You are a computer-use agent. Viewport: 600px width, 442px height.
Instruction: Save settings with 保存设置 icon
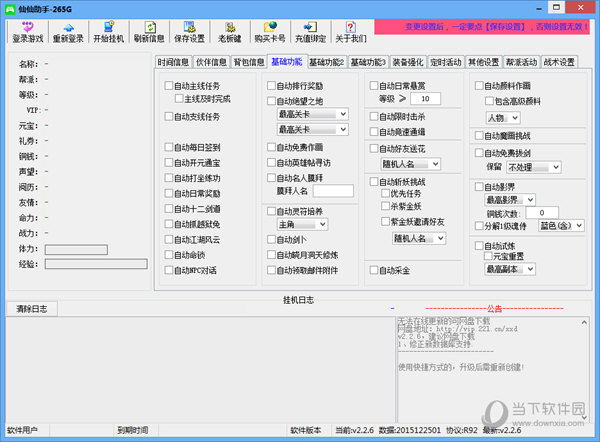[189, 32]
